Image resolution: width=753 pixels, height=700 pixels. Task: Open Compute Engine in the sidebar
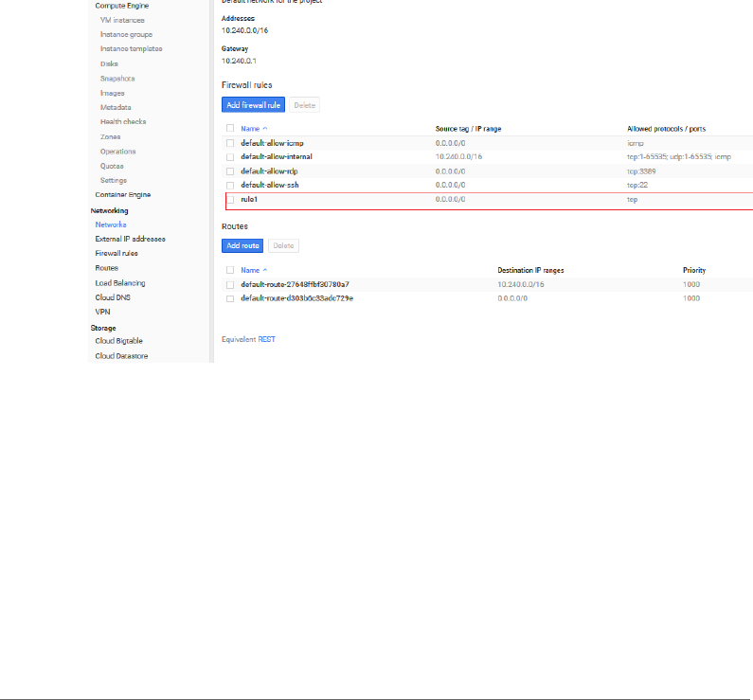coord(122,6)
